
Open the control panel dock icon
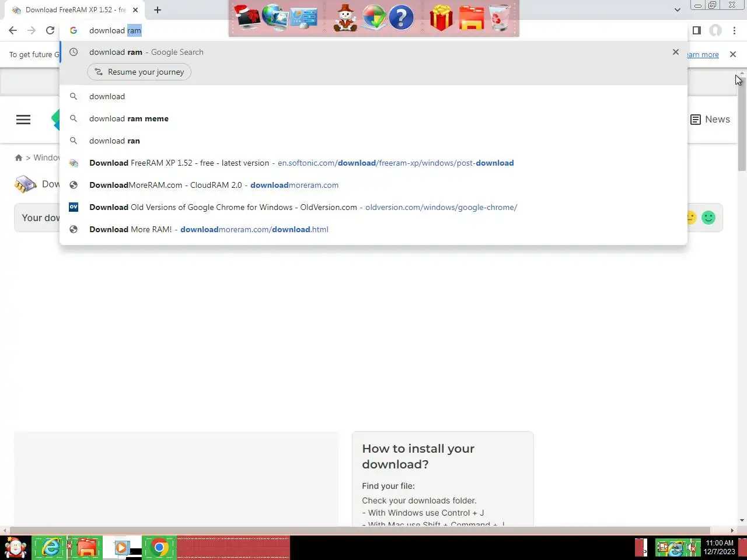(304, 17)
